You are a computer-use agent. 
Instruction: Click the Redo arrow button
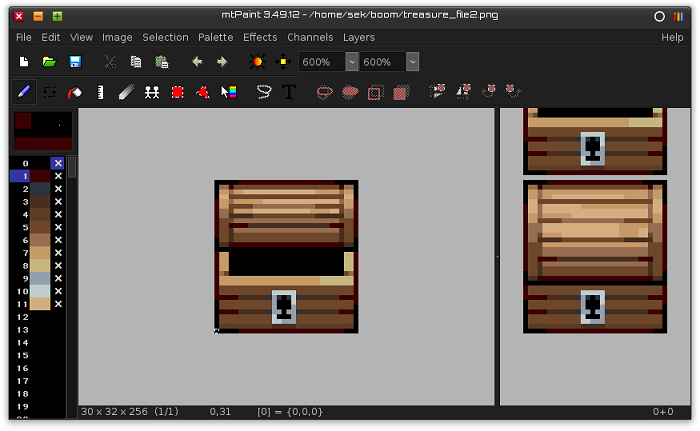pos(222,62)
